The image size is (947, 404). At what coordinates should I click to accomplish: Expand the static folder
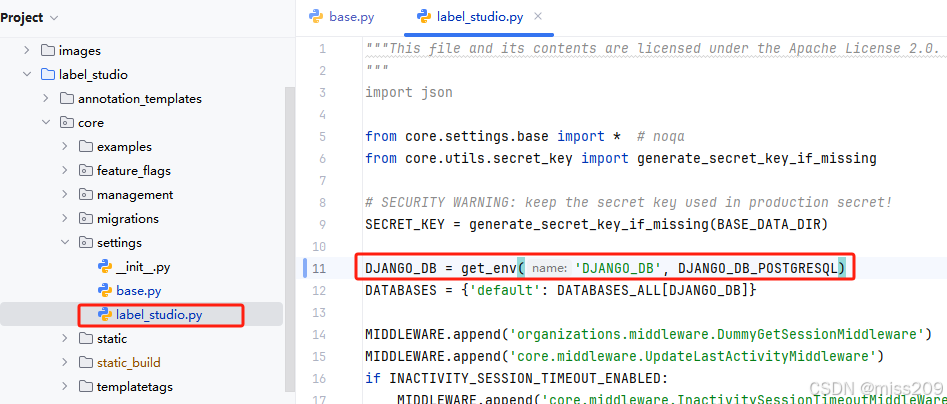coord(65,339)
